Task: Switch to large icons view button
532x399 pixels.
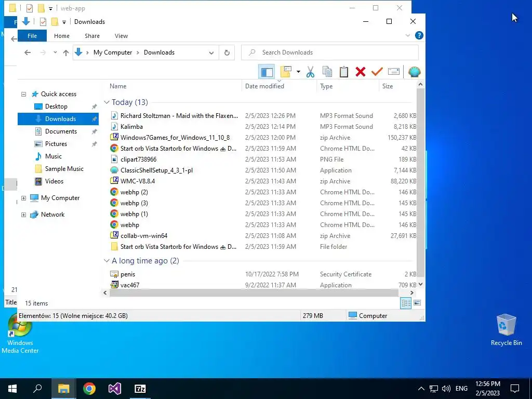Action: pyautogui.click(x=417, y=303)
